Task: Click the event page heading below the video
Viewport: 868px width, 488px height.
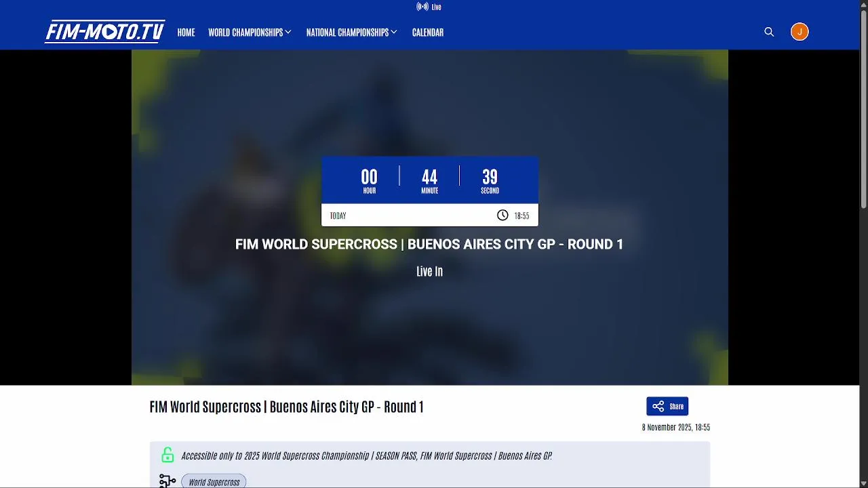Action: coord(286,407)
